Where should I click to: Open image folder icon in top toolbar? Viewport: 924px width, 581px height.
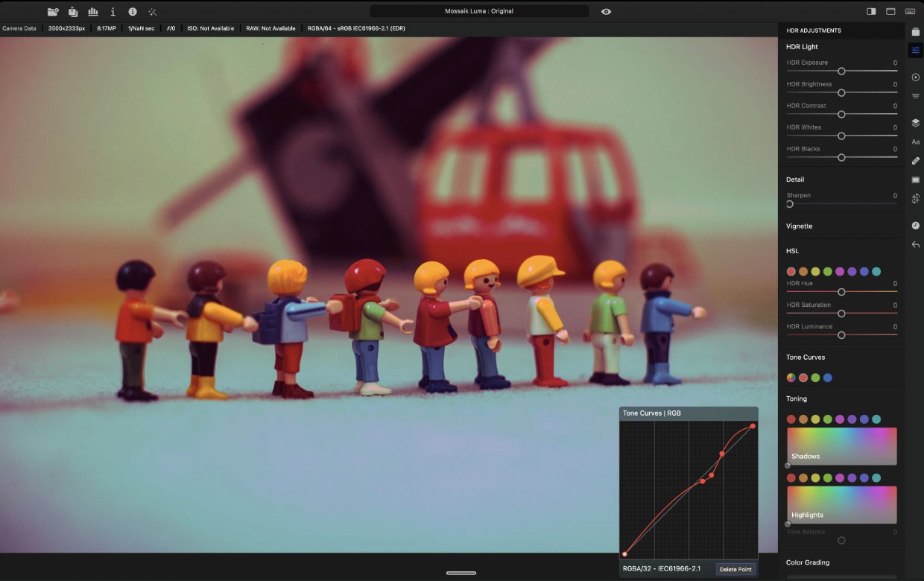(53, 12)
